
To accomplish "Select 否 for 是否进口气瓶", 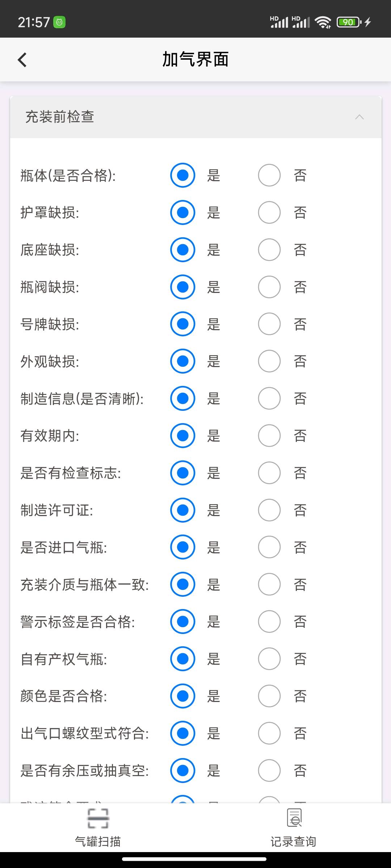I will (269, 547).
